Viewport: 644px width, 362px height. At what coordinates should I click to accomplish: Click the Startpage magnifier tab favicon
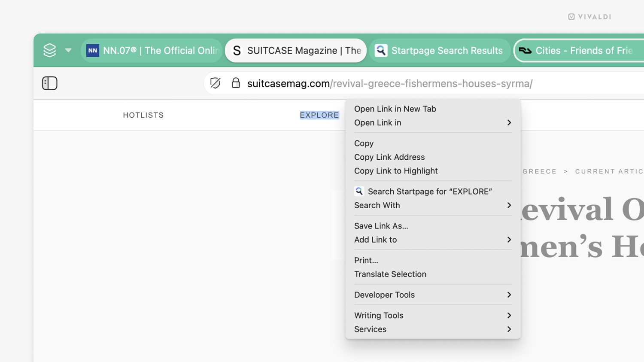pyautogui.click(x=381, y=50)
